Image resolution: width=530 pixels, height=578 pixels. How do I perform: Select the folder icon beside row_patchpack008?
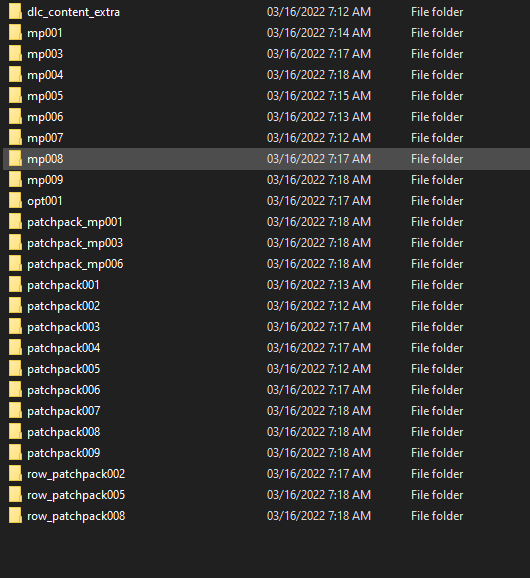tap(15, 516)
